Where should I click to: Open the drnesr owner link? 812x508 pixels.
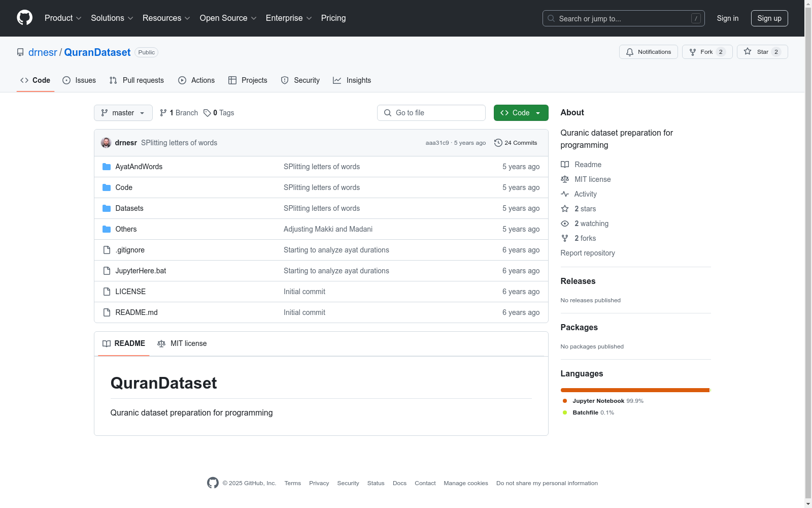43,52
